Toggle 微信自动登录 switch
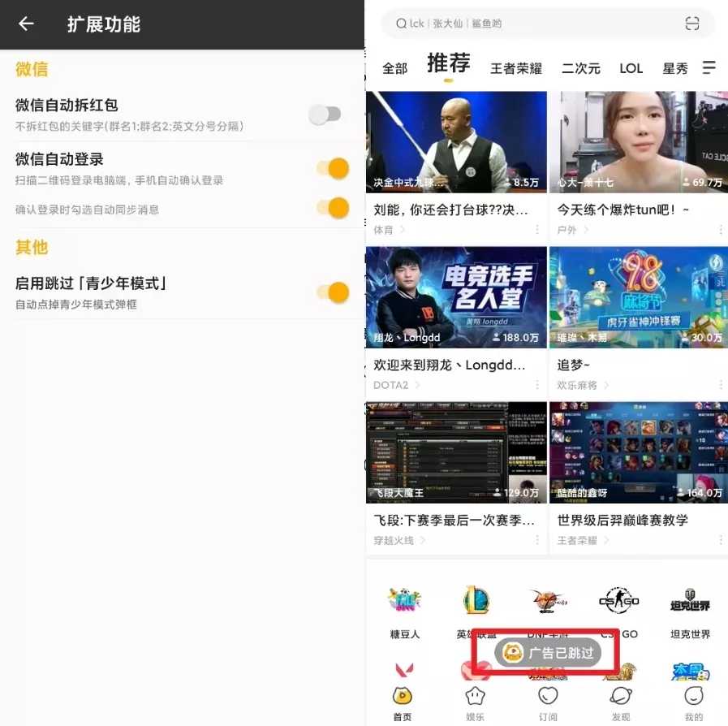This screenshot has width=728, height=726. [x=333, y=168]
